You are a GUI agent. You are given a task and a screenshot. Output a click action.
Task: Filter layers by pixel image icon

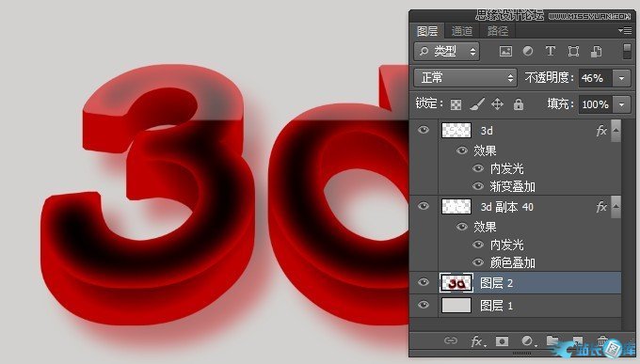(505, 52)
